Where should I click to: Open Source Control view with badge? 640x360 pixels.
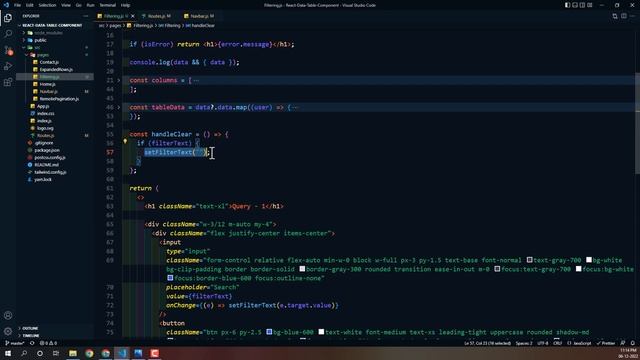click(x=8, y=50)
